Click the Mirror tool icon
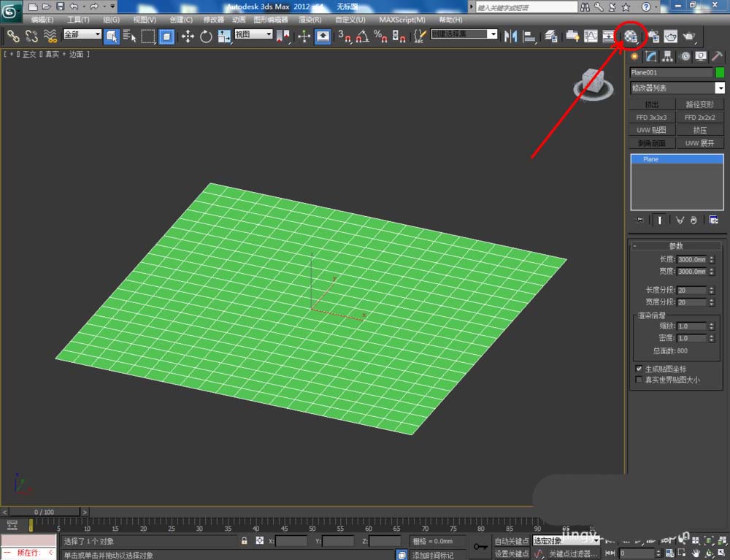Image resolution: width=730 pixels, height=560 pixels. [x=512, y=36]
